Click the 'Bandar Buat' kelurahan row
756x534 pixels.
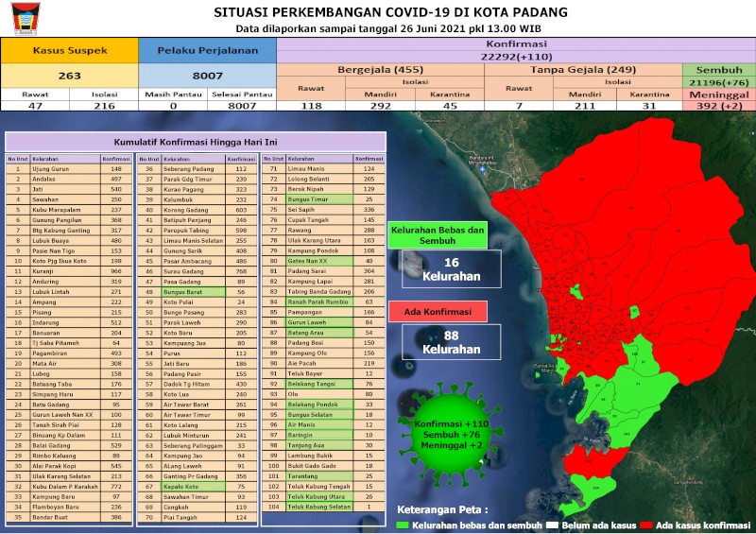[x=69, y=517]
